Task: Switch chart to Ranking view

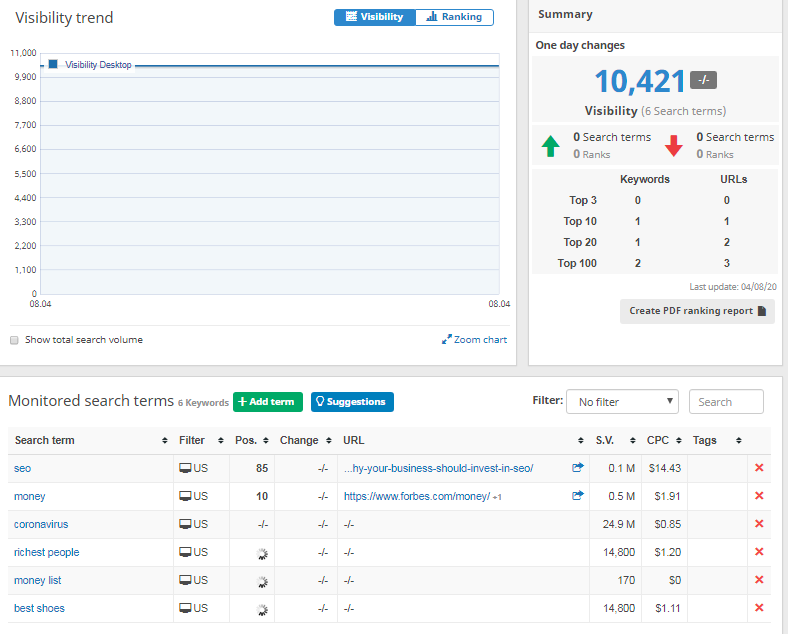Action: [x=454, y=17]
